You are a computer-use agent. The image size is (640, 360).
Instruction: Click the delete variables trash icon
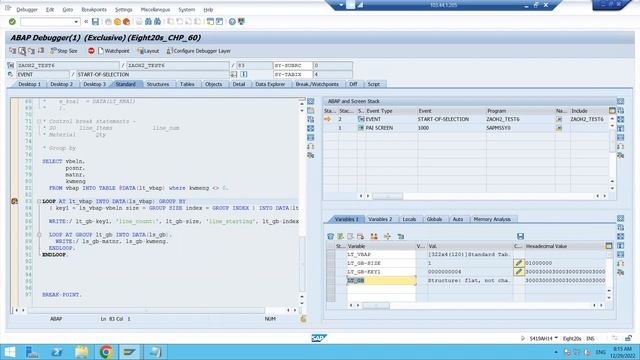(331, 236)
